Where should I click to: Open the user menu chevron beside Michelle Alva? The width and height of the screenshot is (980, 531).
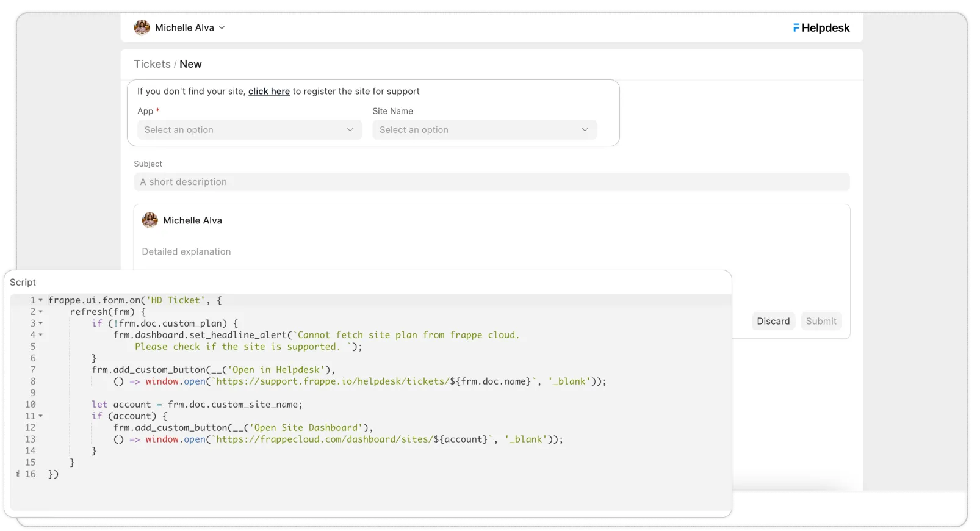coord(222,27)
